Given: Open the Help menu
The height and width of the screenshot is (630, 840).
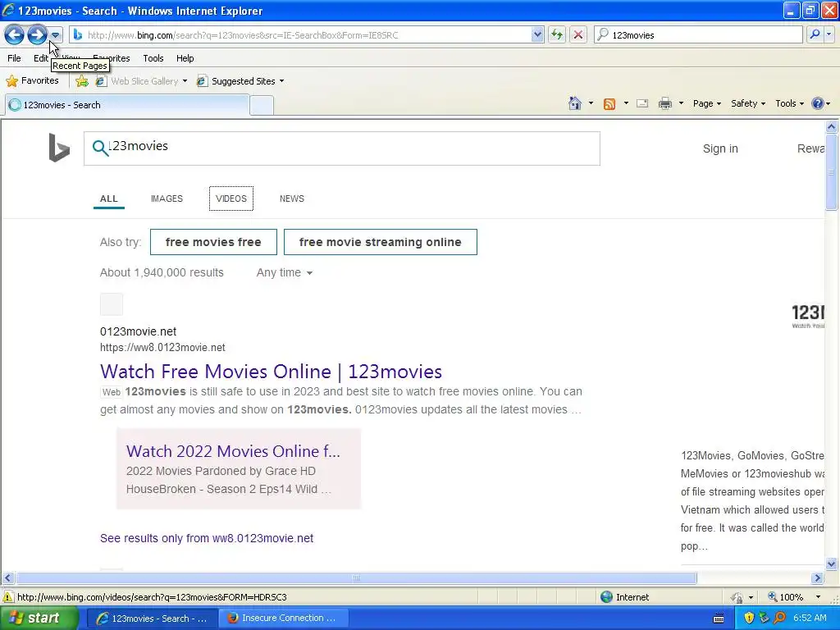Looking at the screenshot, I should click(x=185, y=58).
